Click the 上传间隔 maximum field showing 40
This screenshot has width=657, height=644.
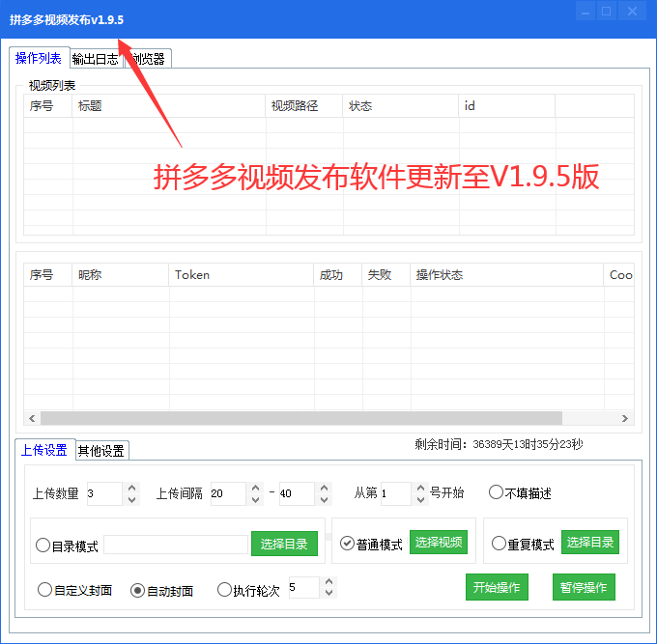pos(297,493)
